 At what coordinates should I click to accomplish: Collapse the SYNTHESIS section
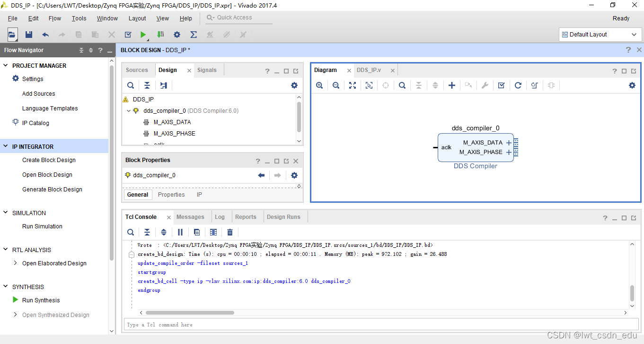(x=6, y=287)
